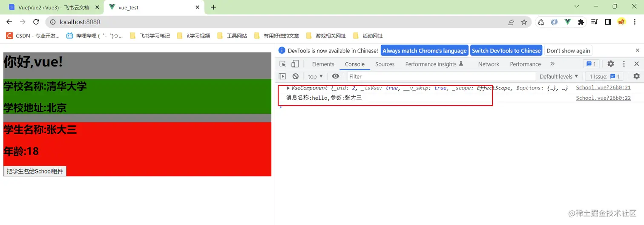Switch to the Vue(Vue2+Vue3) docs tab
Screen dimensions: 644x225
point(54,7)
